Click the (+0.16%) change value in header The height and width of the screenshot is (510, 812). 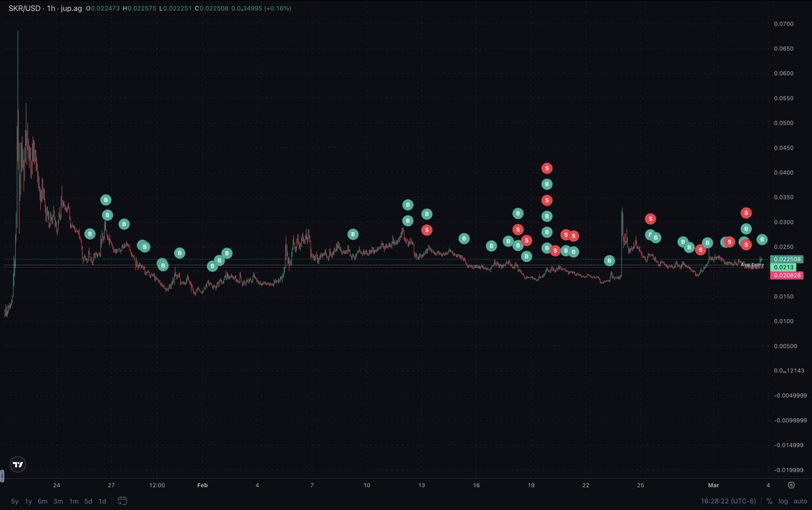click(x=277, y=9)
